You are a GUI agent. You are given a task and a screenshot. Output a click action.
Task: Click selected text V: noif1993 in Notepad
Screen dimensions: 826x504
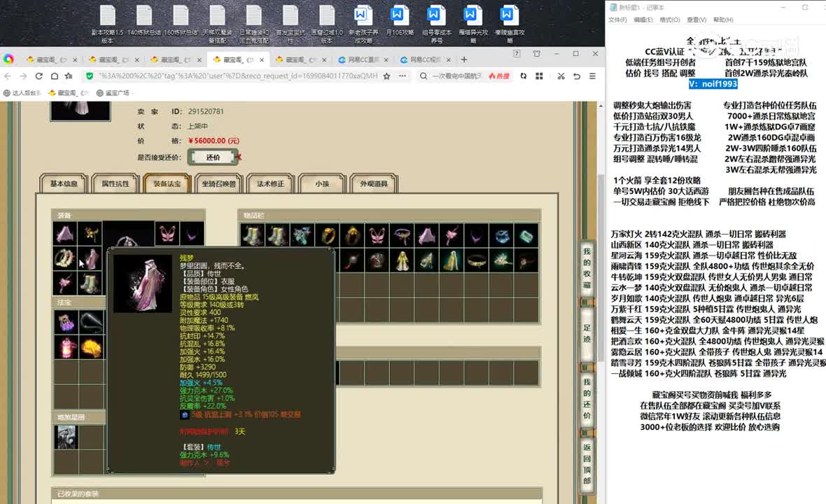pyautogui.click(x=713, y=84)
